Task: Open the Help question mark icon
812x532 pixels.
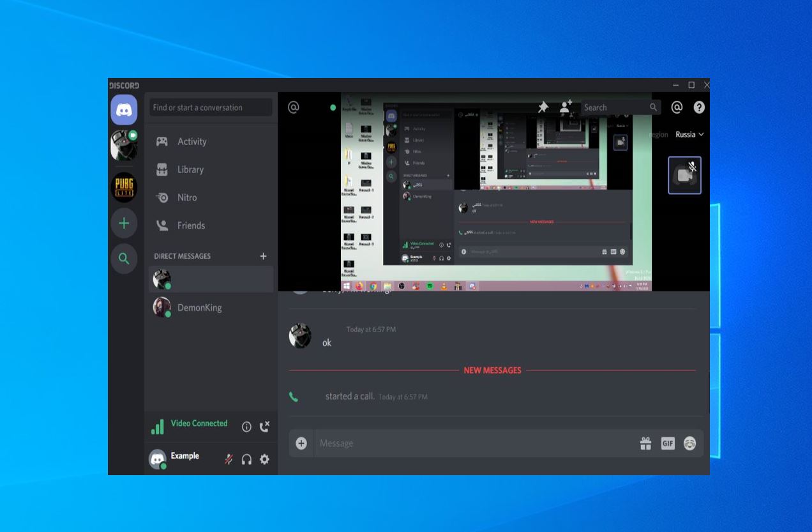Action: [x=699, y=107]
